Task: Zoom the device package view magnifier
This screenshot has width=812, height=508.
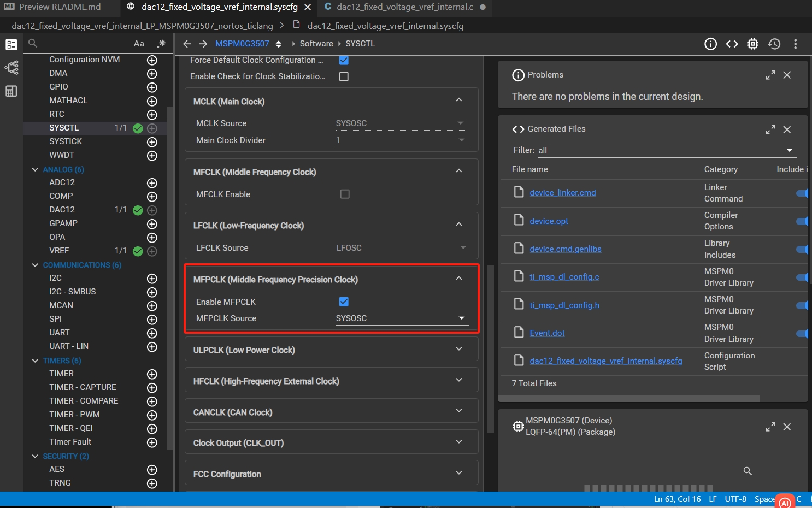Action: (x=748, y=471)
